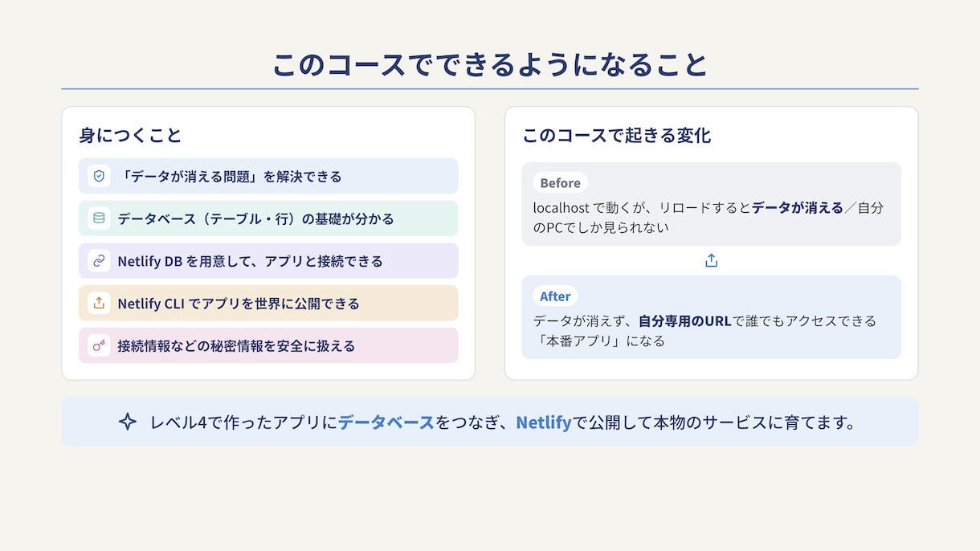Viewport: 980px width, 551px height.
Task: Click the text 接続情報などの秘密情報を安全に扱える
Action: 236,345
